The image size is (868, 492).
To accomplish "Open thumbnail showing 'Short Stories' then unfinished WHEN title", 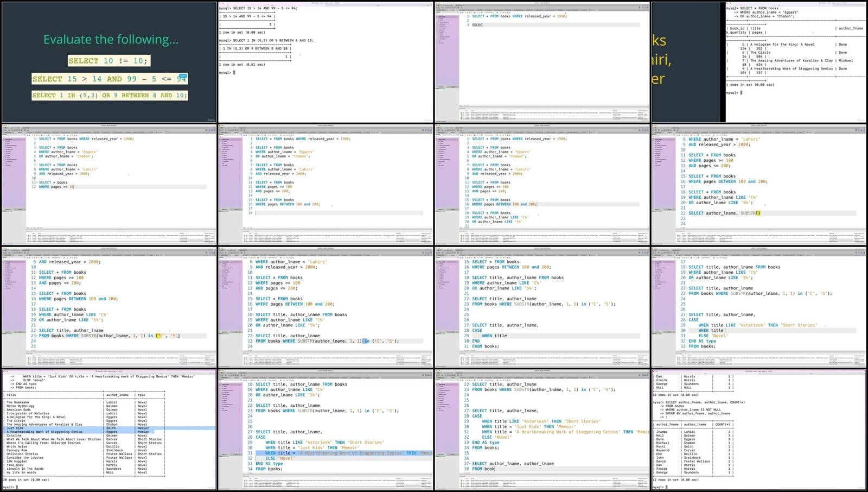I will coord(759,308).
